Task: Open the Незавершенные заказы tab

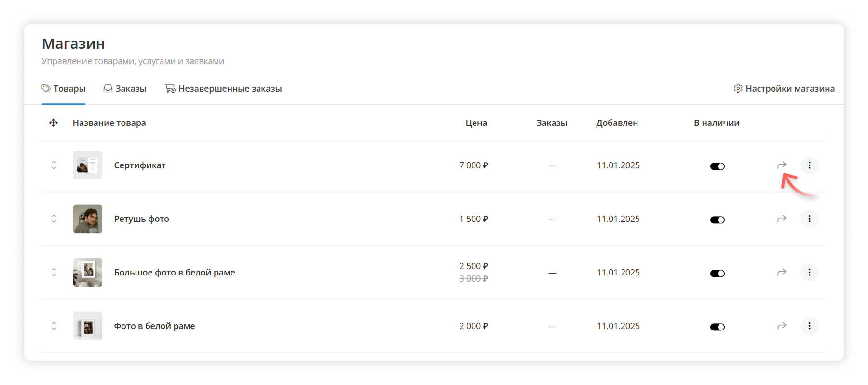Action: [223, 89]
